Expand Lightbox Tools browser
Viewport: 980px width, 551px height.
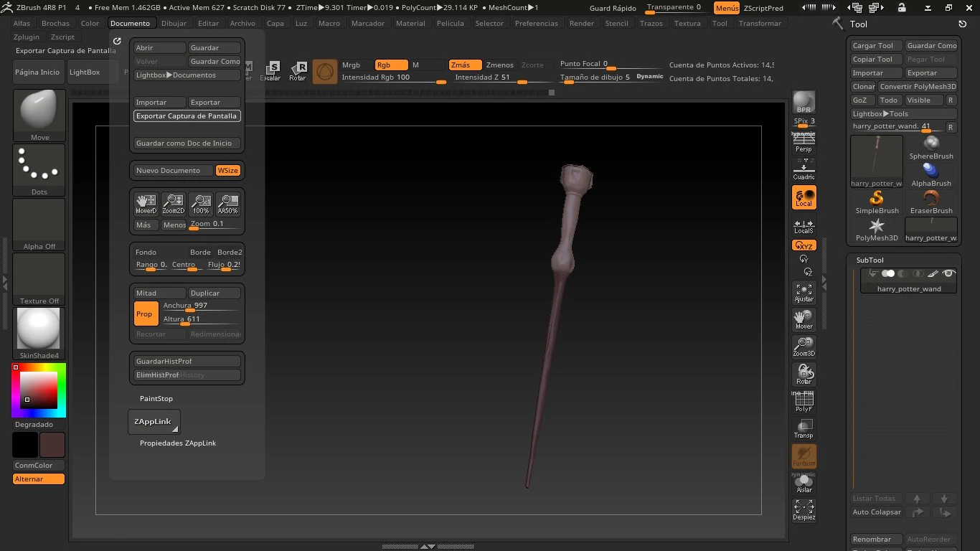click(904, 113)
